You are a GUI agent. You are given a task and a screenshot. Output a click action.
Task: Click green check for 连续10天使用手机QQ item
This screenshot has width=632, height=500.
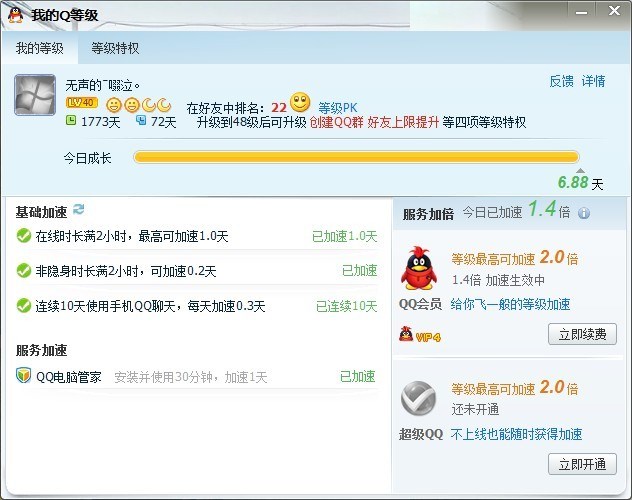[x=24, y=306]
